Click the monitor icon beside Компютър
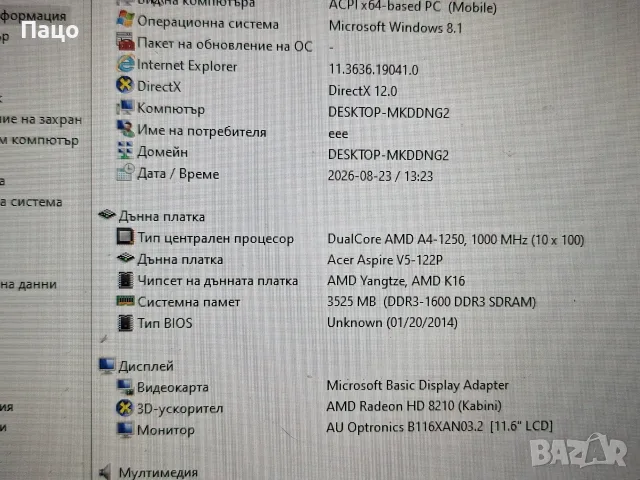Image resolution: width=640 pixels, height=480 pixels. coord(125,107)
